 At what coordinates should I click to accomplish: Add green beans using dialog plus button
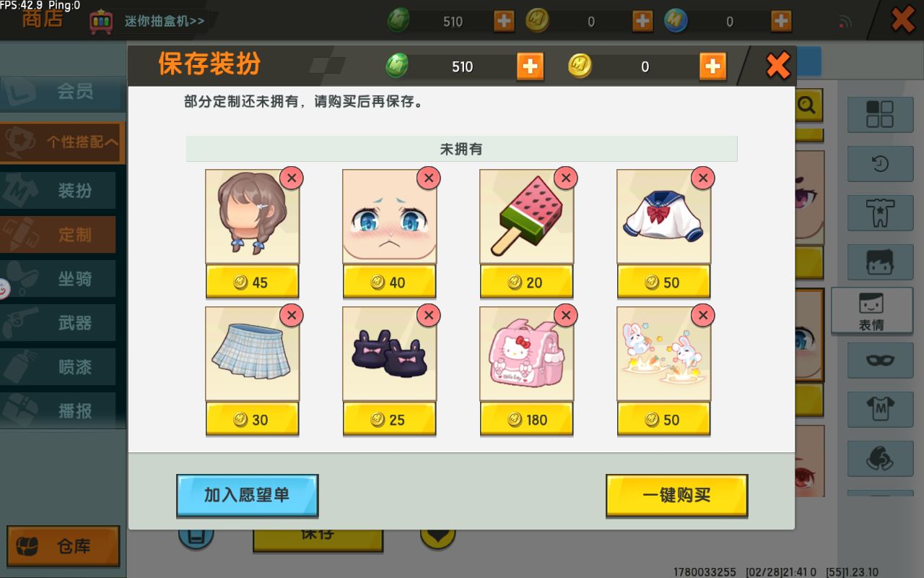click(530, 66)
